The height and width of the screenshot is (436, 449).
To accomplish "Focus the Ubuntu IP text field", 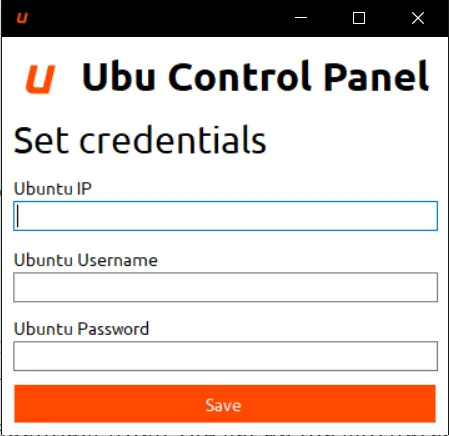I will click(x=225, y=216).
